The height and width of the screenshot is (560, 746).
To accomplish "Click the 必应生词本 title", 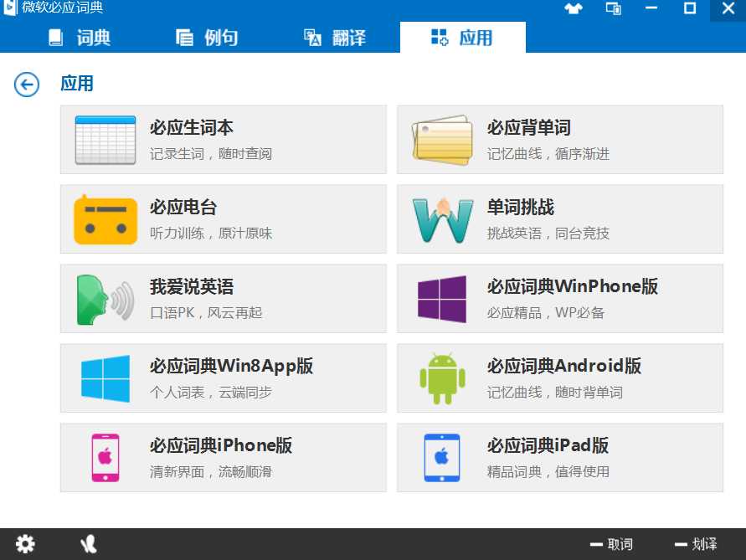I will pyautogui.click(x=191, y=127).
